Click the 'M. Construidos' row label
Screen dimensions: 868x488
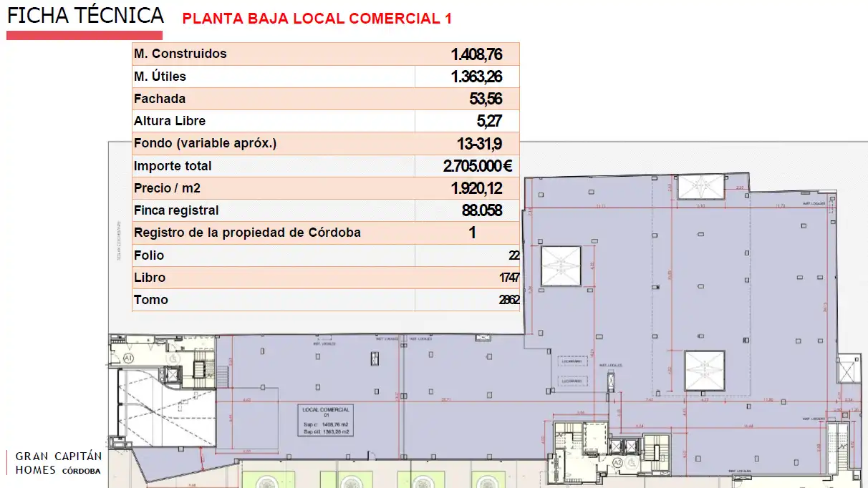point(180,54)
